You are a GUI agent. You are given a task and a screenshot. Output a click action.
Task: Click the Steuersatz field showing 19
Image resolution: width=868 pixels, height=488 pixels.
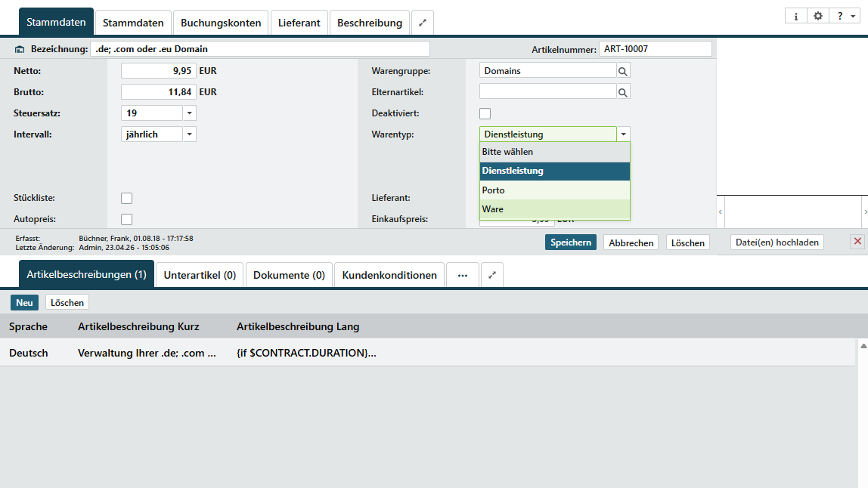click(152, 113)
